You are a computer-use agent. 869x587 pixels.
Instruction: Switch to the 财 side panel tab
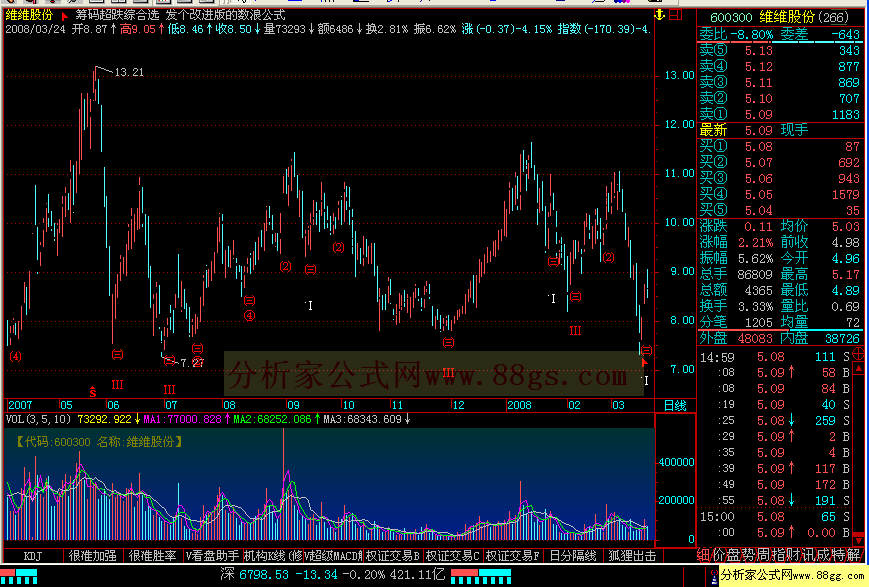tap(793, 555)
